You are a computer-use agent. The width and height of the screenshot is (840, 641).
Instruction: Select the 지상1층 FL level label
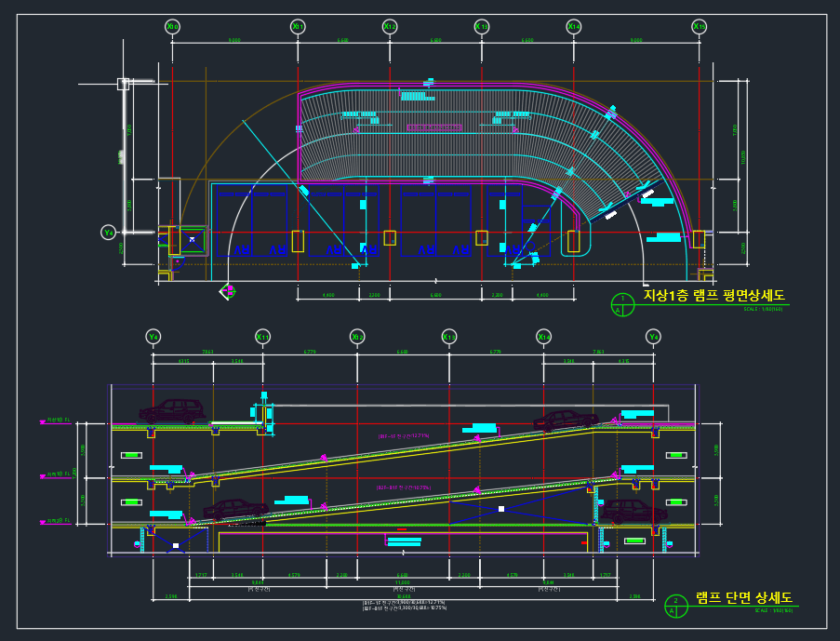click(59, 420)
